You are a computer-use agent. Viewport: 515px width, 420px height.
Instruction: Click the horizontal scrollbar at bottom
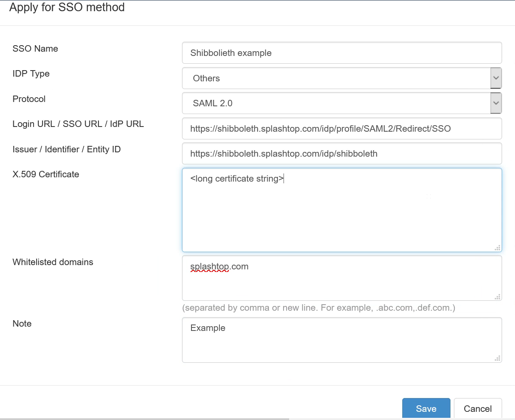coord(145,419)
